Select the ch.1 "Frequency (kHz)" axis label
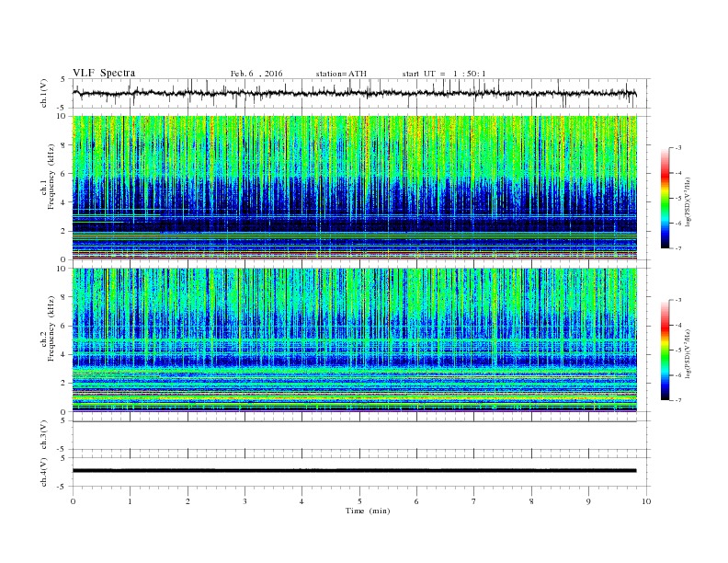 pos(51,177)
